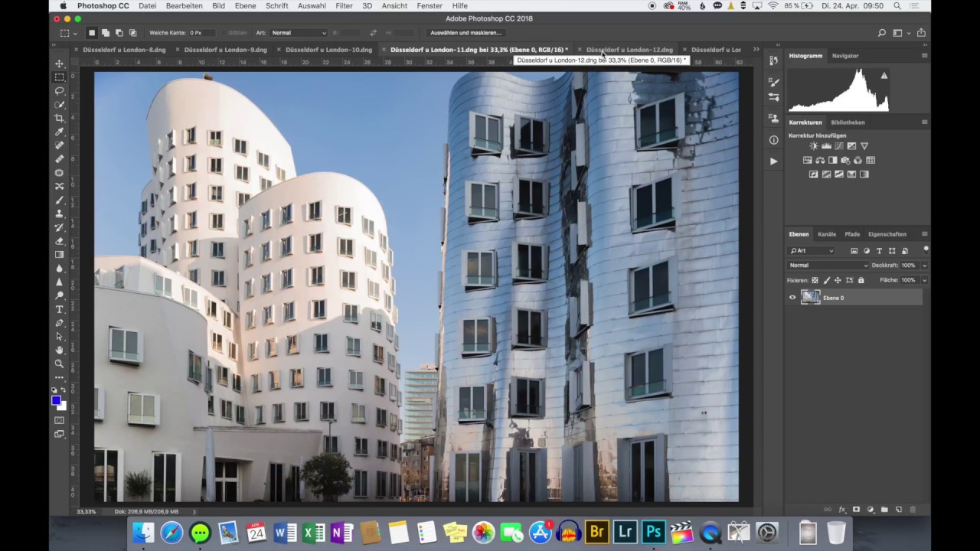Open the Filter menu
Screen dimensions: 980x551
point(344,5)
